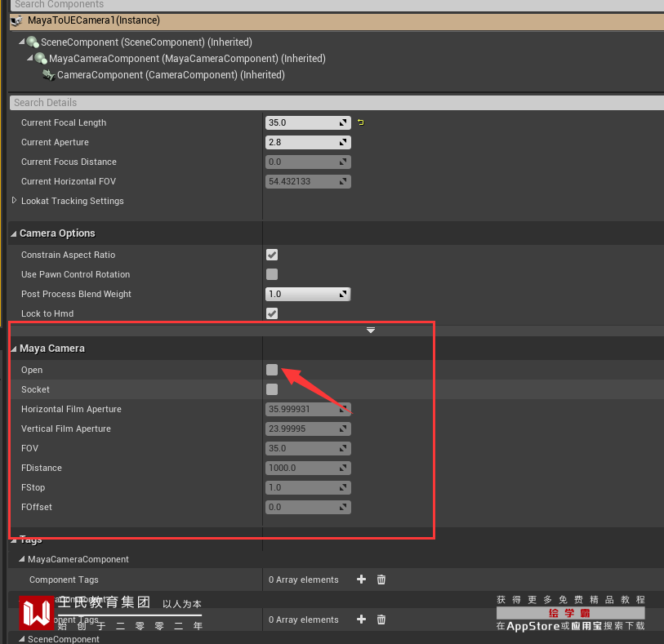
Task: Click the Search Components field
Action: point(336,5)
